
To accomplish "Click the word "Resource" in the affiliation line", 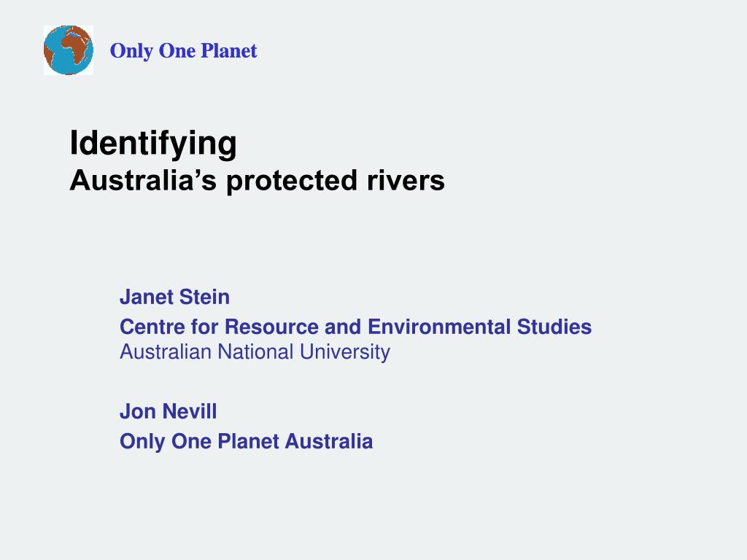I will click(264, 326).
